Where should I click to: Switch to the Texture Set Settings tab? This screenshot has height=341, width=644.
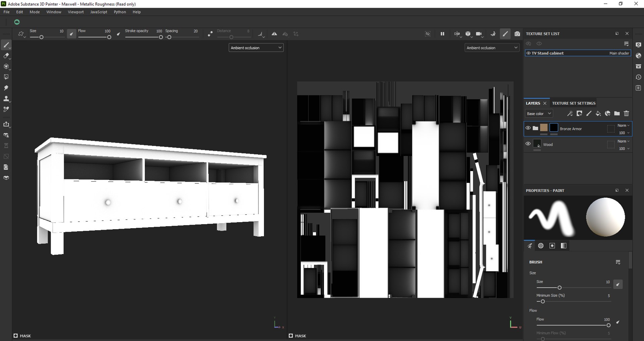coord(574,103)
